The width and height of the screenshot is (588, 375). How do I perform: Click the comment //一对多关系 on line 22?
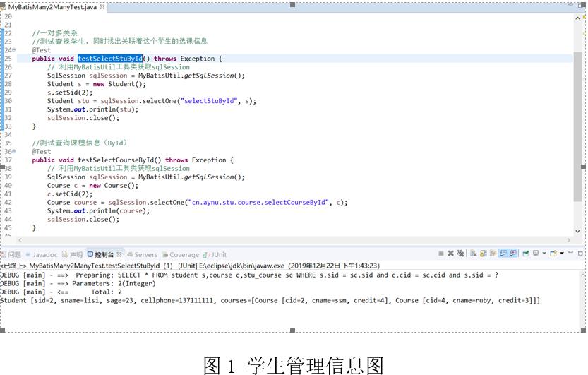click(x=55, y=33)
